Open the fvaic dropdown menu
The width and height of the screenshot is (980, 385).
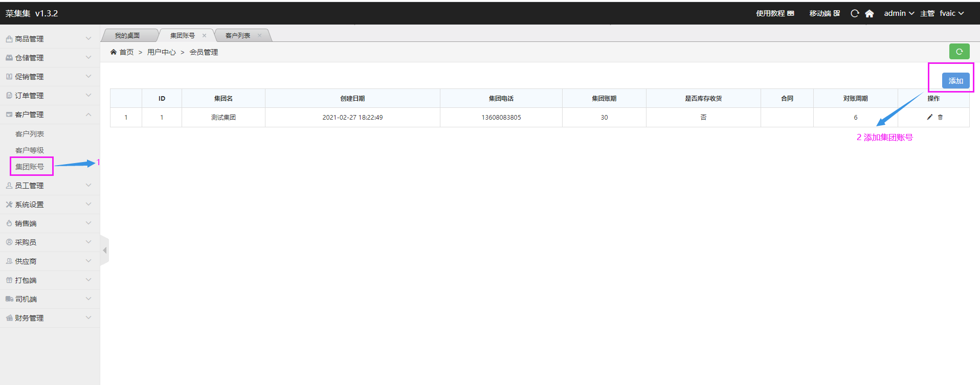[x=951, y=13]
